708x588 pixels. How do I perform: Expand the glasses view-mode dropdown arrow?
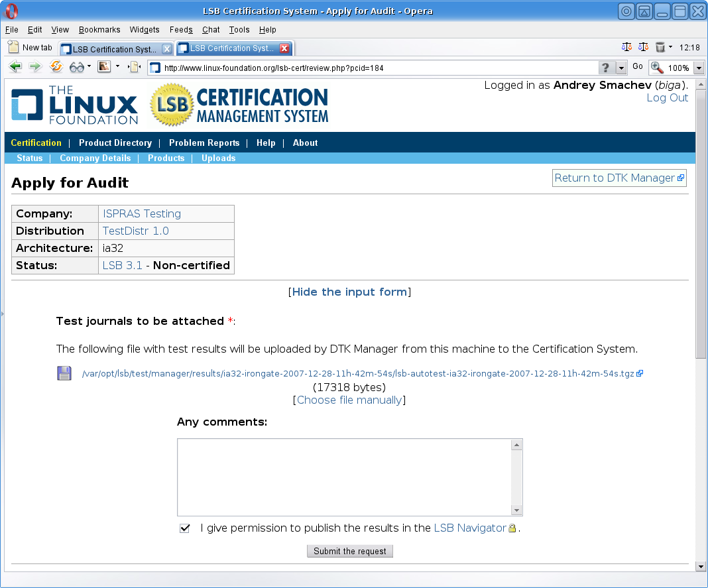coord(89,66)
